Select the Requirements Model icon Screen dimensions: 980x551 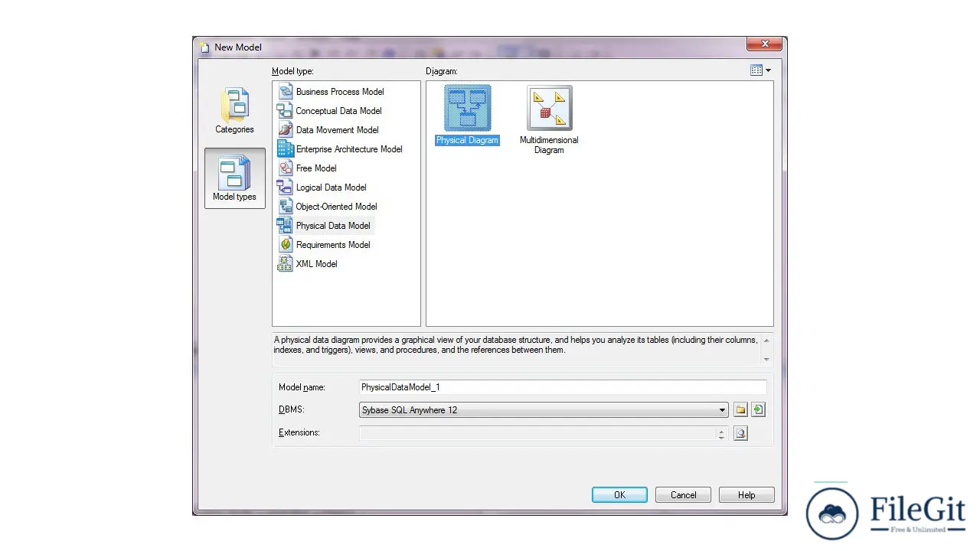(285, 244)
